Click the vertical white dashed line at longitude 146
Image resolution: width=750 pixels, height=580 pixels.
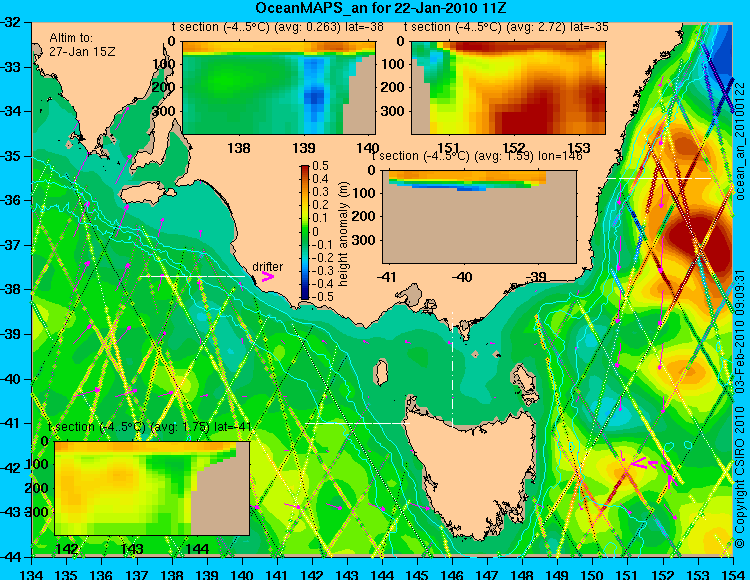[452, 370]
